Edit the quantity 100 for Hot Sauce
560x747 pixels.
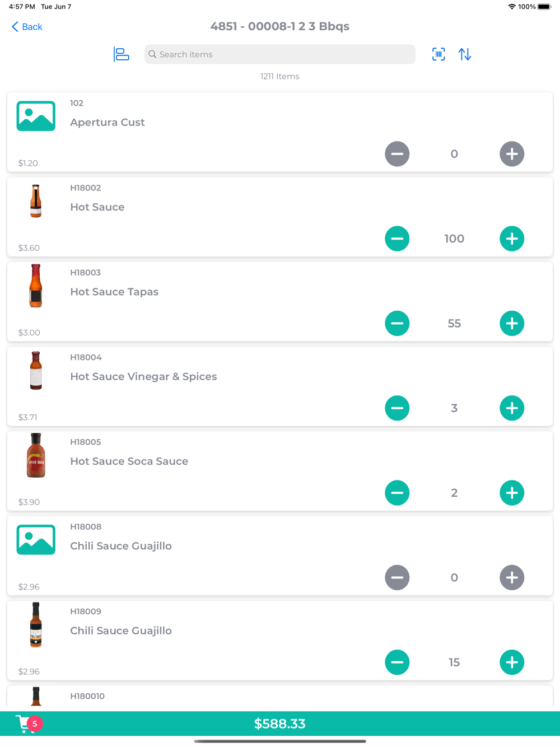(454, 239)
